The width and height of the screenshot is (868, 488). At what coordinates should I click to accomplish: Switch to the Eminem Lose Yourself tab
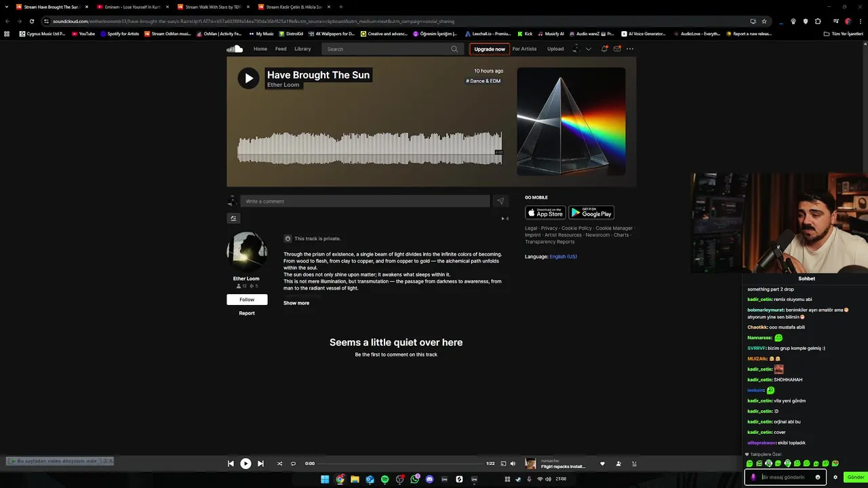[132, 7]
